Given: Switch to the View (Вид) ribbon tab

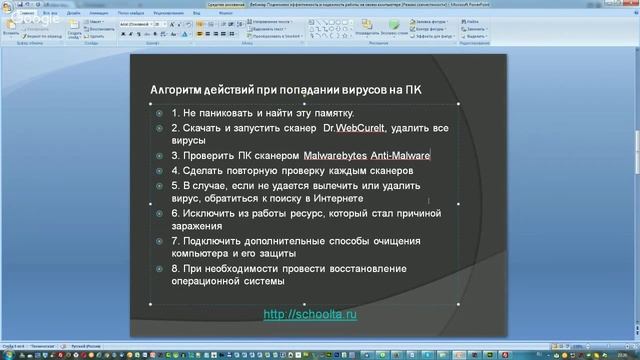Looking at the screenshot, I should [x=197, y=13].
